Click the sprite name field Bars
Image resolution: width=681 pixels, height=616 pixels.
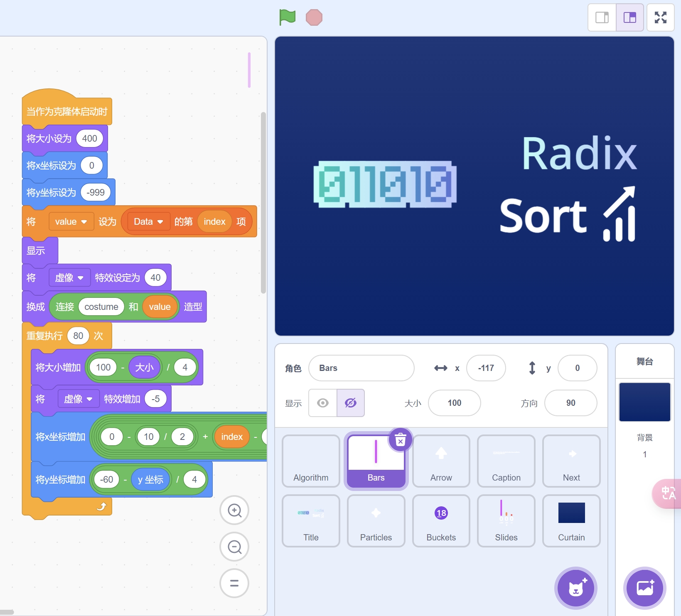click(361, 368)
